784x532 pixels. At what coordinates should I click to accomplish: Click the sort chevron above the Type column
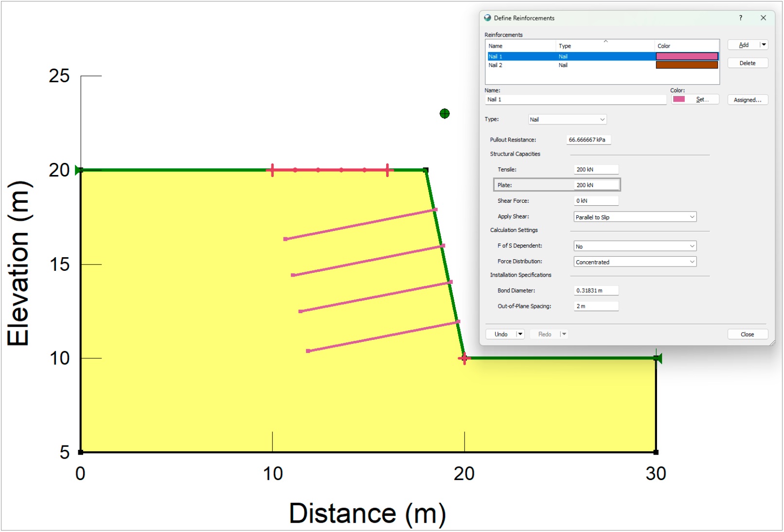click(x=606, y=41)
